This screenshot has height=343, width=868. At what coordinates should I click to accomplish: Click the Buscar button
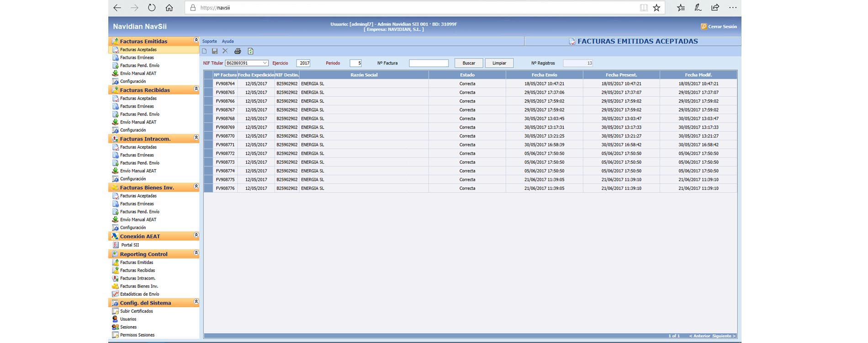pyautogui.click(x=468, y=63)
